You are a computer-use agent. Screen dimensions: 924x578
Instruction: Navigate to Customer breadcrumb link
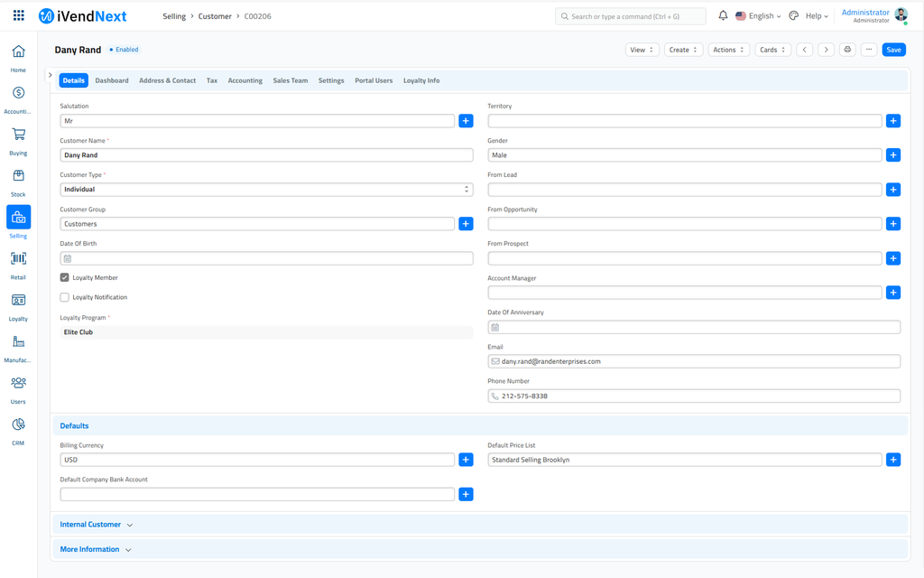pyautogui.click(x=215, y=16)
